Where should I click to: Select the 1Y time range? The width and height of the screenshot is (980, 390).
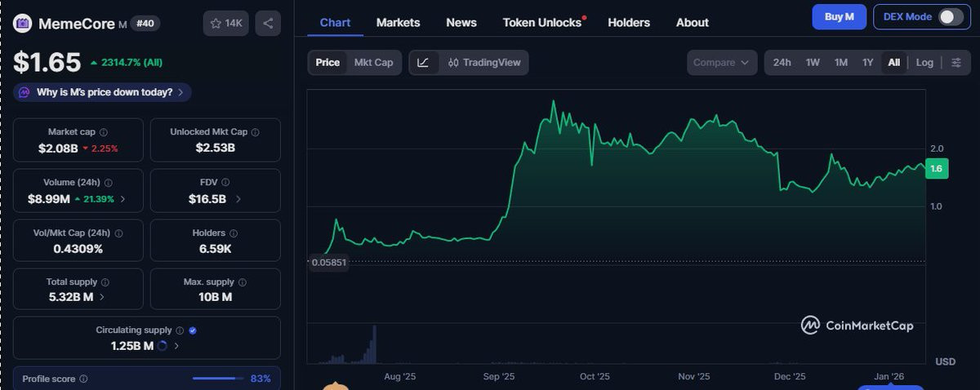tap(867, 62)
